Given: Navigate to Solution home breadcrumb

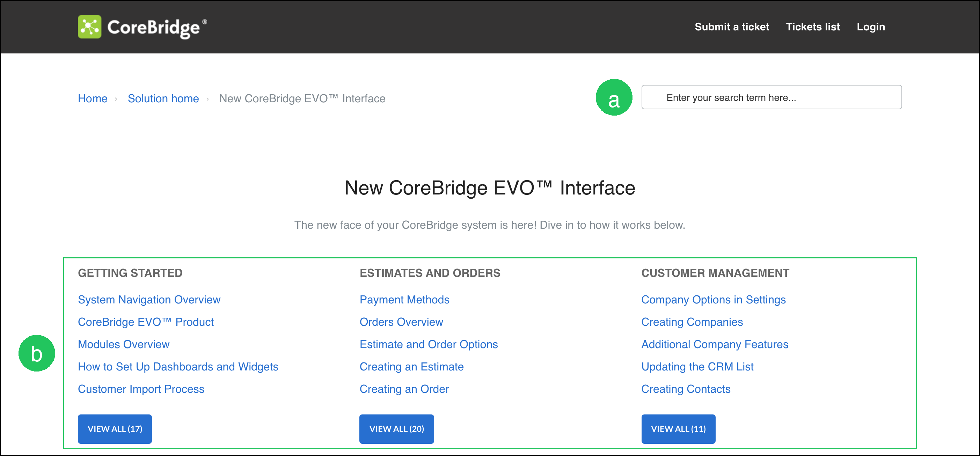Looking at the screenshot, I should pyautogui.click(x=163, y=98).
